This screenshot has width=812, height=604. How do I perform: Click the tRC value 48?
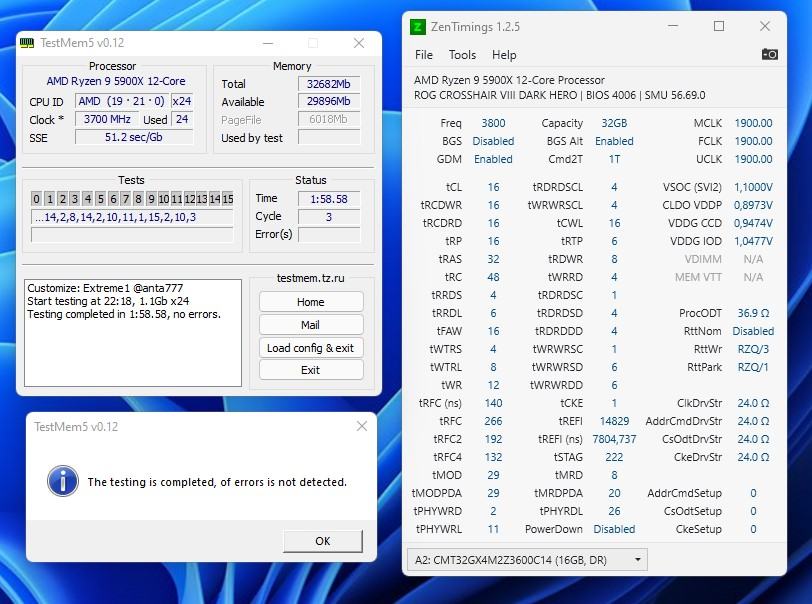pyautogui.click(x=493, y=277)
